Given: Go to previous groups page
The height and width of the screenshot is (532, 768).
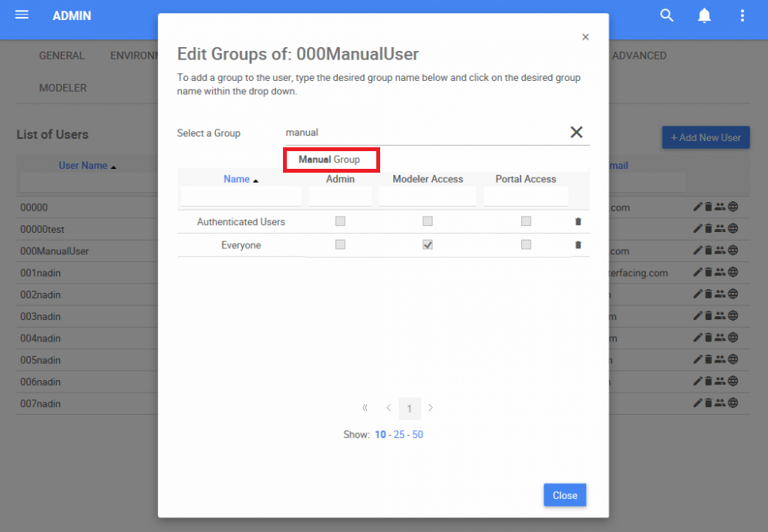Looking at the screenshot, I should coord(389,408).
